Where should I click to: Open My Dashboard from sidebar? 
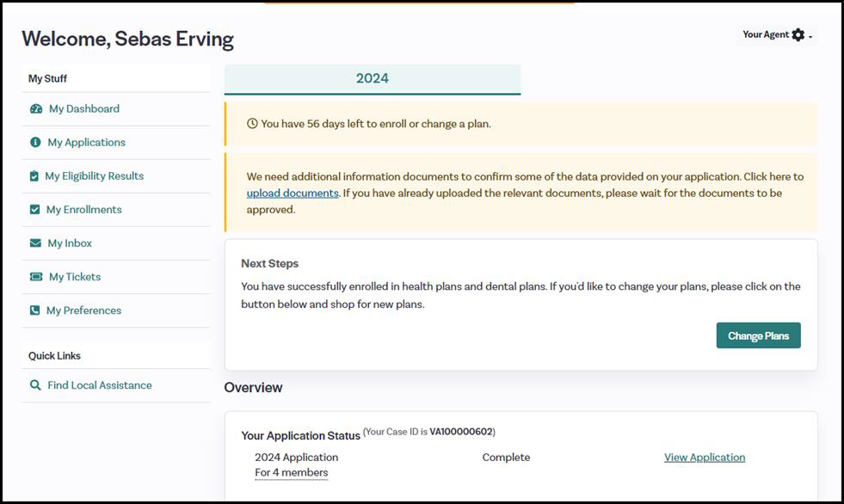(83, 109)
